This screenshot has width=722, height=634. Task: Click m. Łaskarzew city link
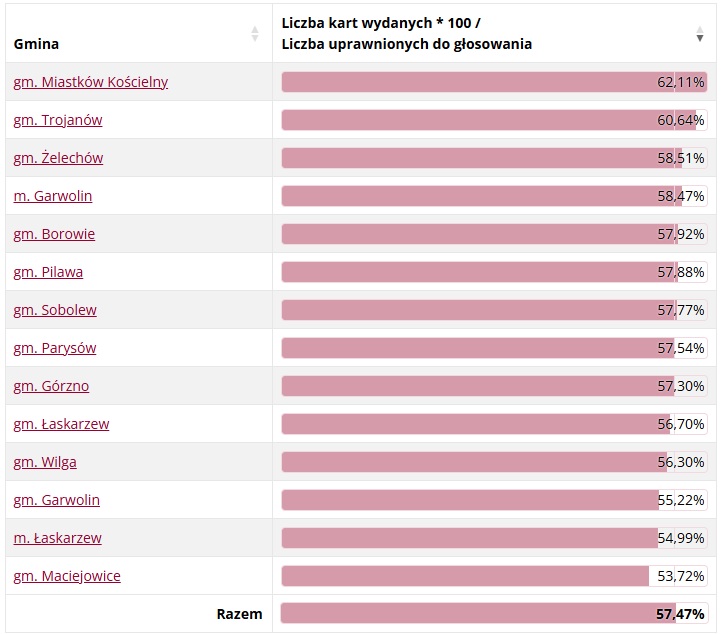(x=57, y=538)
